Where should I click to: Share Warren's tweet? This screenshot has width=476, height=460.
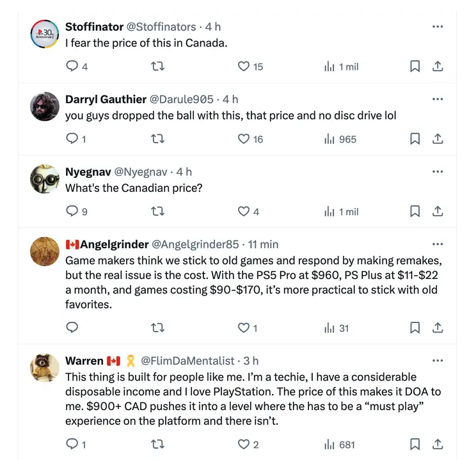(438, 444)
